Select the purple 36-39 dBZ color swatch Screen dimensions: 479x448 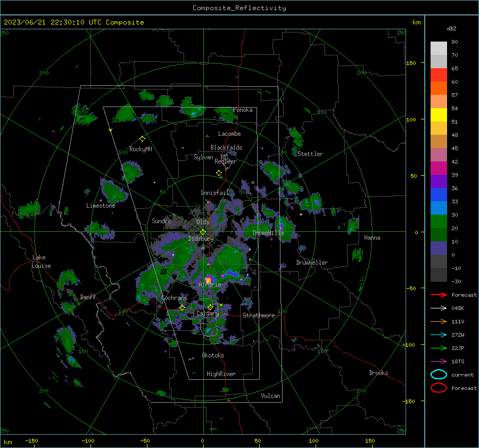point(439,182)
